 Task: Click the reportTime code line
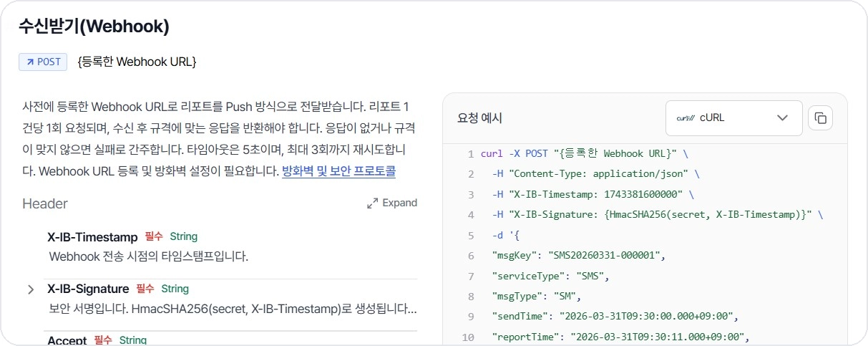[x=620, y=337]
